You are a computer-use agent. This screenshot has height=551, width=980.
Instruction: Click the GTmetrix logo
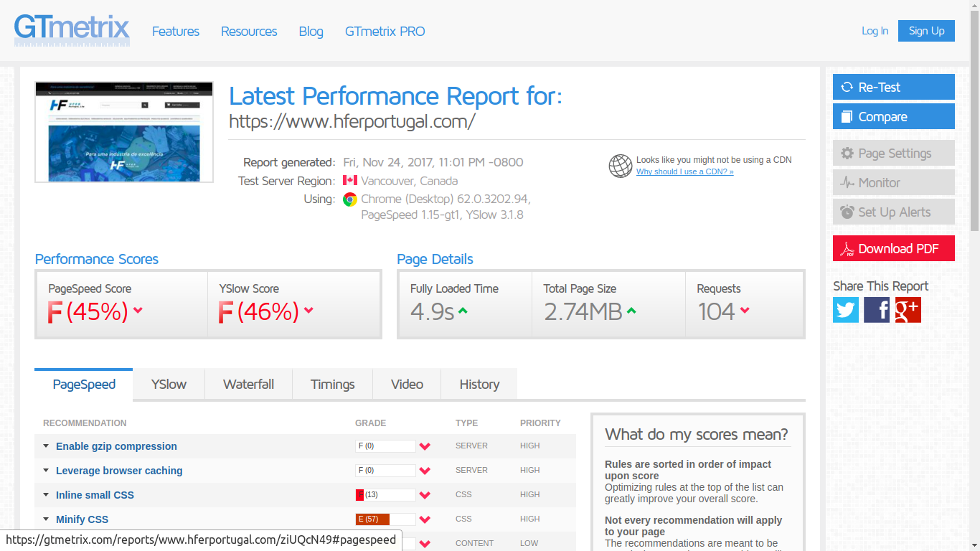(72, 30)
